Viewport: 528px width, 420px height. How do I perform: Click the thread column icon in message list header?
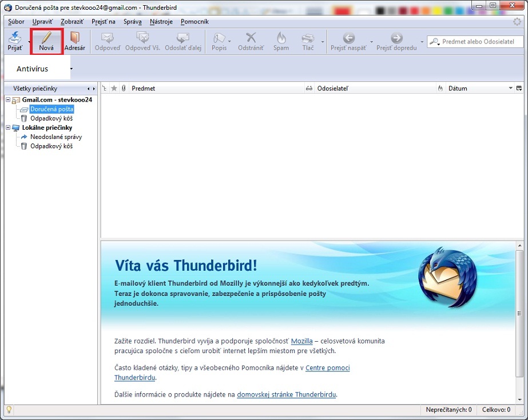click(104, 89)
